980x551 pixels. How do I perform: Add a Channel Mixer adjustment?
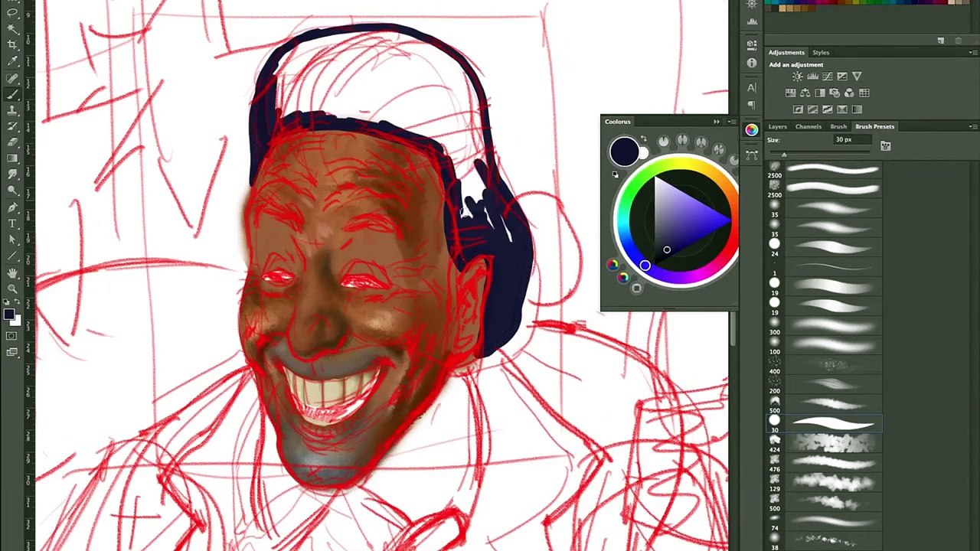tap(849, 93)
